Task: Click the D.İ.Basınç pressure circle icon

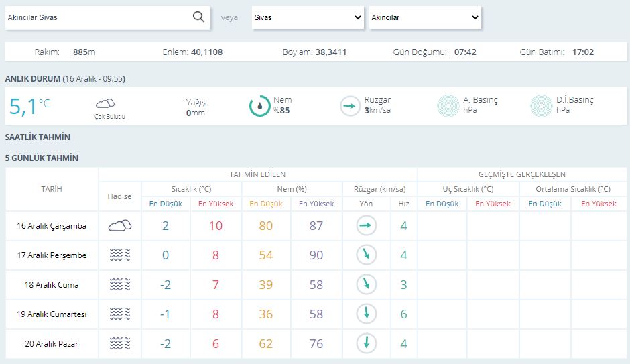Action: pyautogui.click(x=542, y=106)
